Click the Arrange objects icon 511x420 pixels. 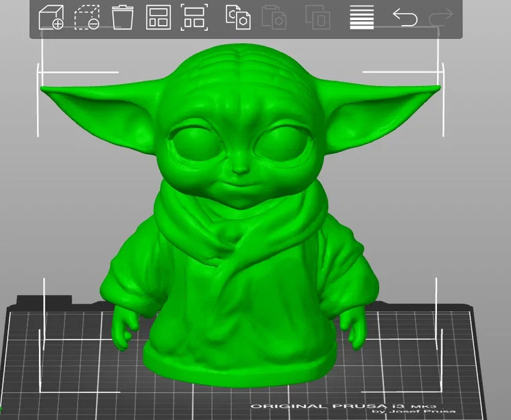click(x=159, y=17)
